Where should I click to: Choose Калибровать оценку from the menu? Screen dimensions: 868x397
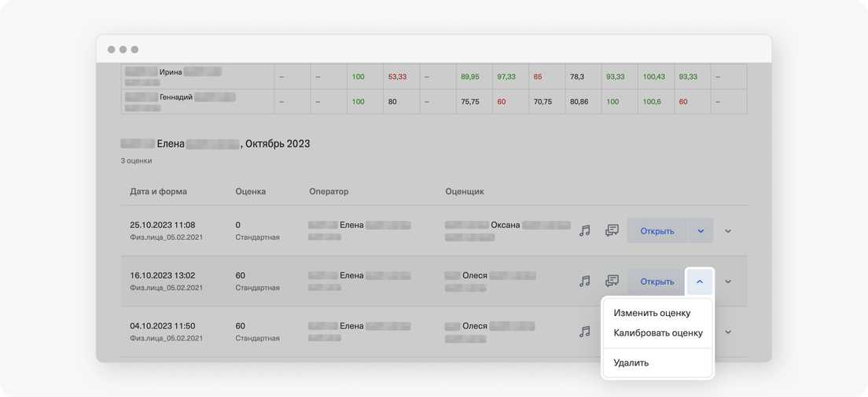658,333
